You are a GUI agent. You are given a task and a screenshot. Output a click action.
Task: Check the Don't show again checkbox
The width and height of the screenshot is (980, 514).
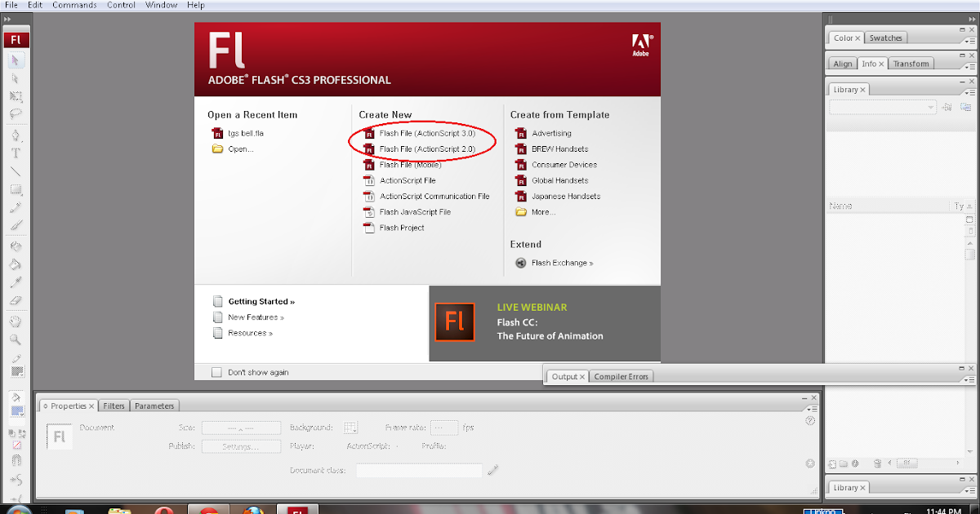216,372
